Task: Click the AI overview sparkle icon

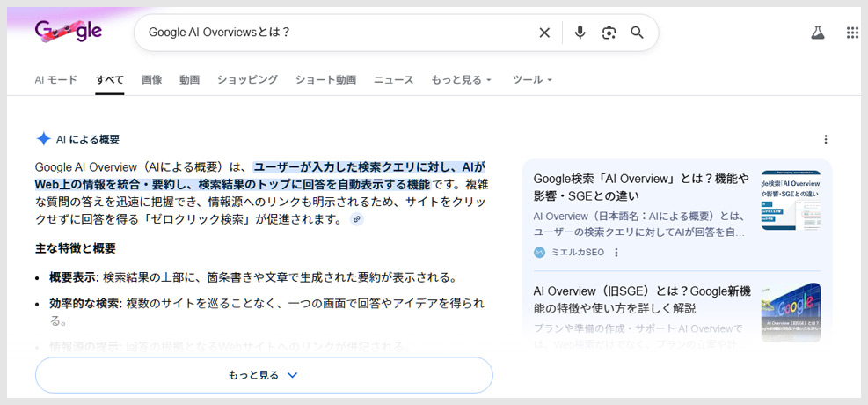Action: 43,139
